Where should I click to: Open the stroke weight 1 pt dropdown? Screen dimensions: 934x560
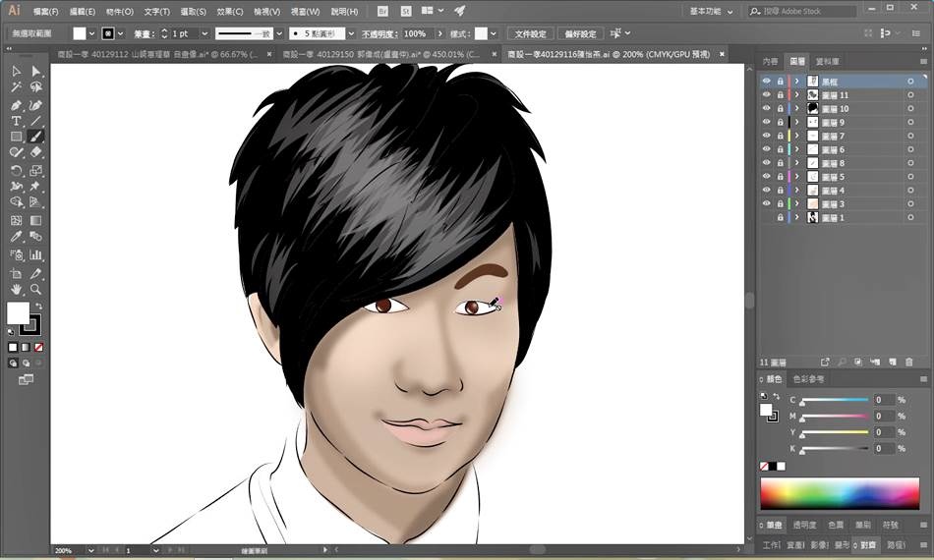click(x=205, y=33)
